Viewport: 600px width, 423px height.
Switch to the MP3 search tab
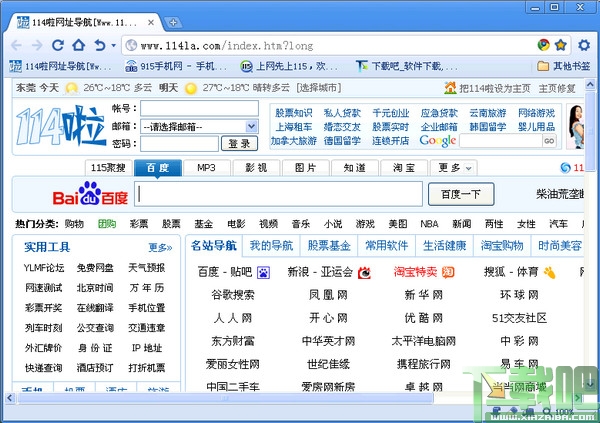point(207,168)
